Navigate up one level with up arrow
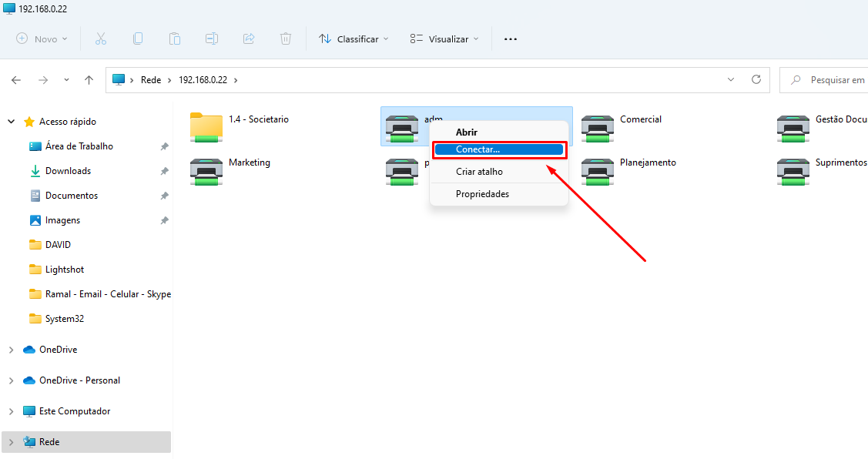The width and height of the screenshot is (868, 459). coord(89,80)
